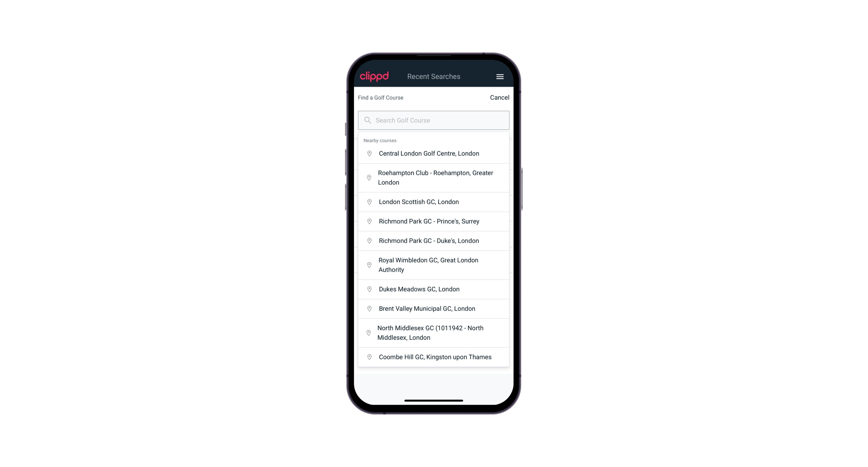The width and height of the screenshot is (868, 467).
Task: Select Richmond Park GC Prince's Surrey
Action: tap(434, 221)
